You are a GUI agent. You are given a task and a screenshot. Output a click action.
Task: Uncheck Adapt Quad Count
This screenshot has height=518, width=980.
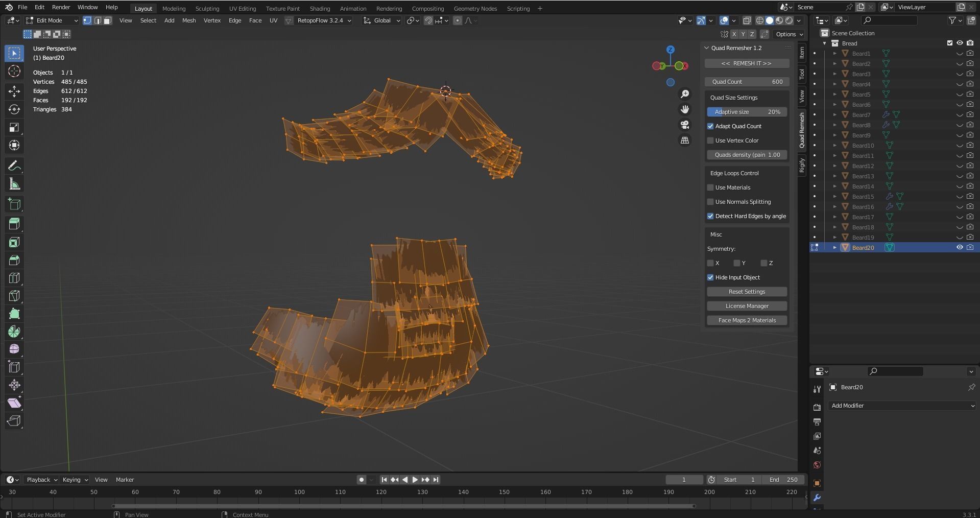(x=710, y=126)
